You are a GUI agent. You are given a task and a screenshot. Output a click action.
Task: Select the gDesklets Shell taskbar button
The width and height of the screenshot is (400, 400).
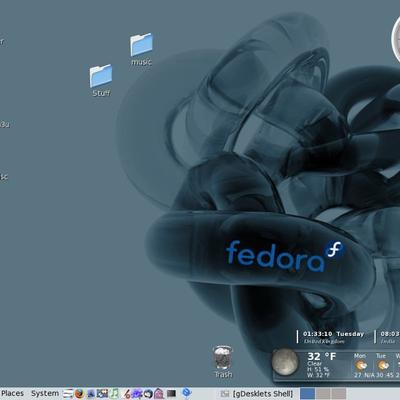(x=257, y=394)
